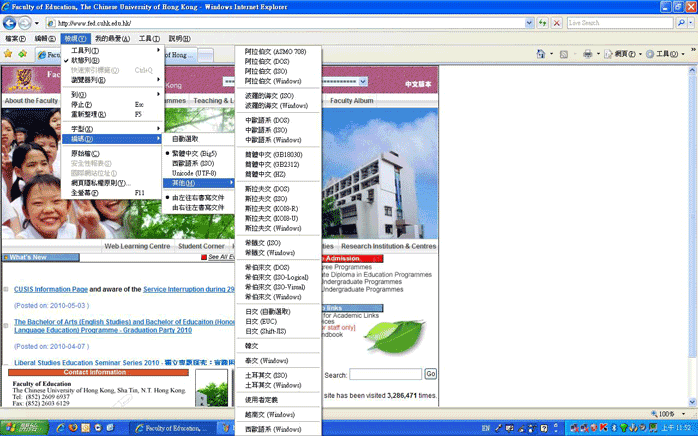Select 由左往右書寫文件 direction

coord(199,197)
